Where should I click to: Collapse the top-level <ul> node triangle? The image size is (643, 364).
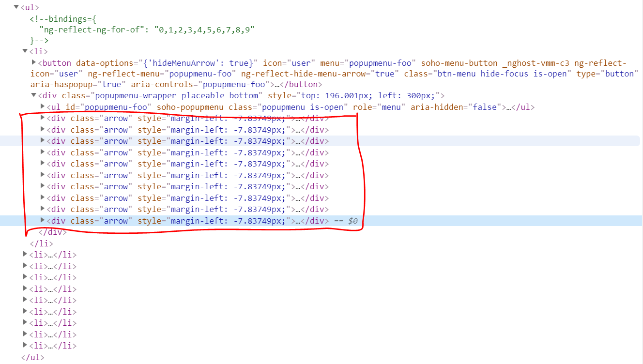(16, 7)
